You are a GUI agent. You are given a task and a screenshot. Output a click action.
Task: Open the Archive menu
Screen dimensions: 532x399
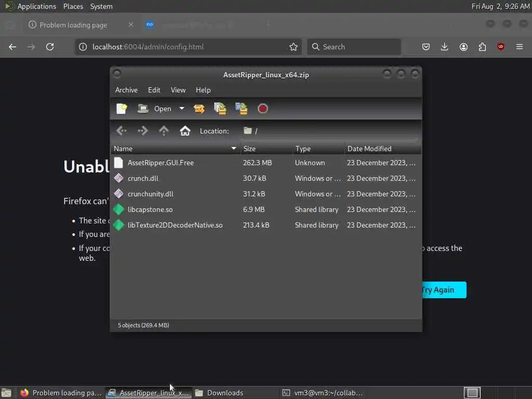(x=126, y=90)
